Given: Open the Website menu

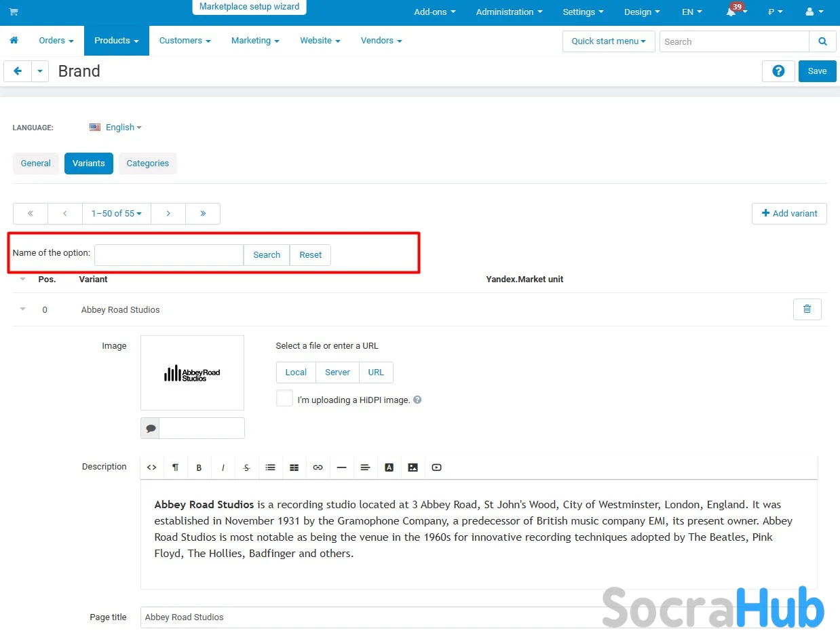Looking at the screenshot, I should tap(320, 41).
